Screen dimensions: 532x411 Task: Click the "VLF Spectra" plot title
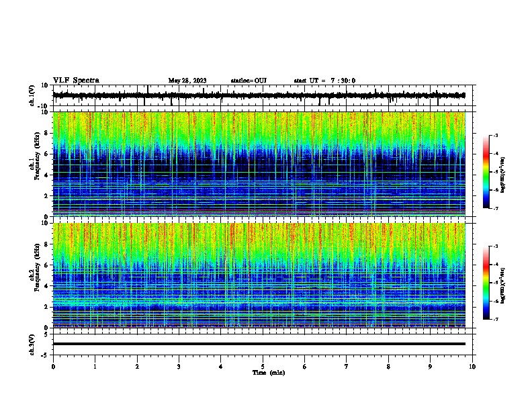coord(76,81)
